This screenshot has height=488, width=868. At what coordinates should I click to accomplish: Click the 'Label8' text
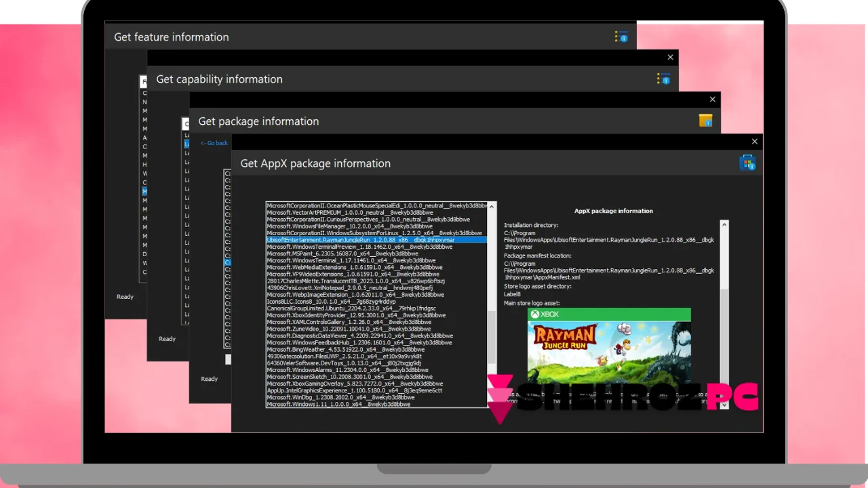click(513, 294)
